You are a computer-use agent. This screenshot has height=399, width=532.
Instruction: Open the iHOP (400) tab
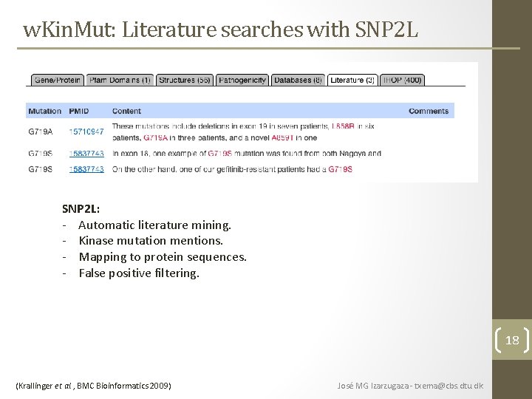click(402, 80)
